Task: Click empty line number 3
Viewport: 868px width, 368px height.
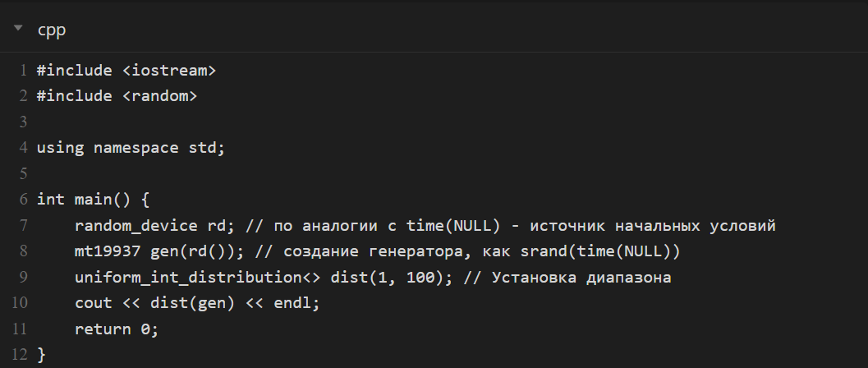Action: click(22, 122)
